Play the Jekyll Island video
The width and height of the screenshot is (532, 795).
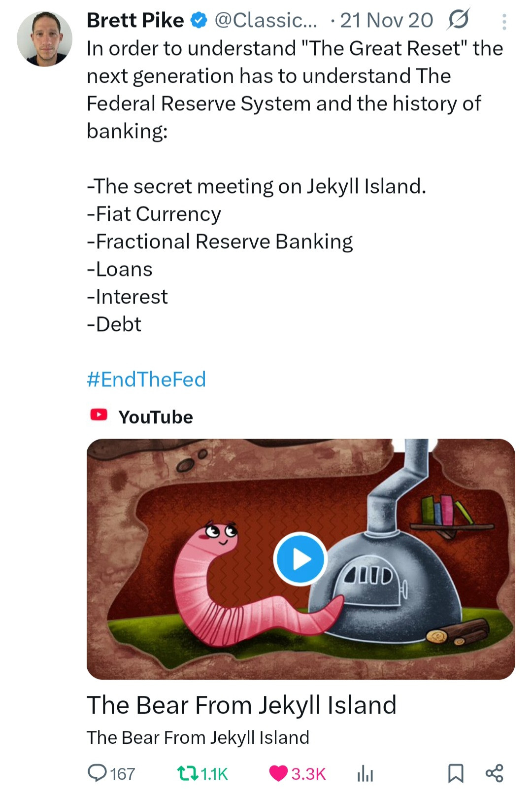pyautogui.click(x=300, y=559)
